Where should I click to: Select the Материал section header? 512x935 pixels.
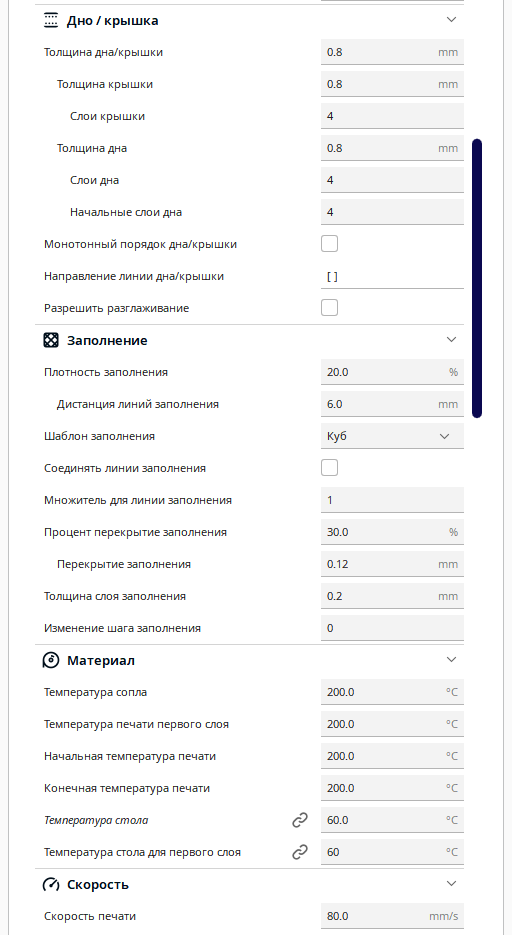(x=249, y=661)
